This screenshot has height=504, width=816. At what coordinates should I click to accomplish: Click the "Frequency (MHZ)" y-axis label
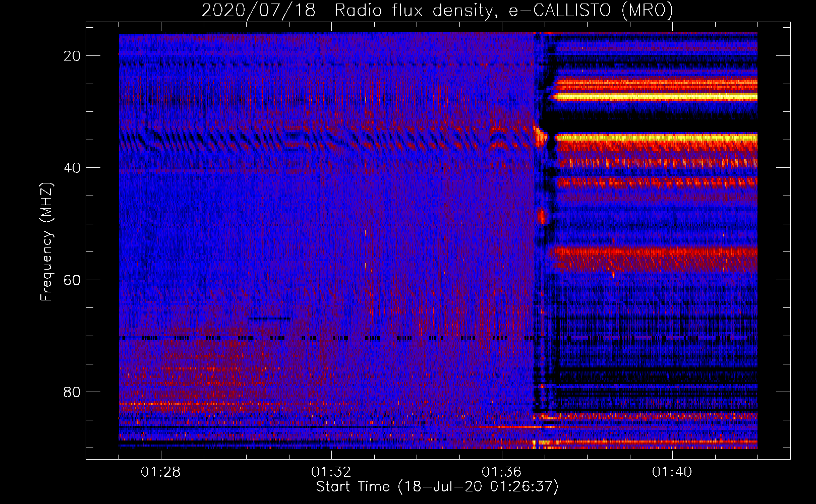[46, 241]
